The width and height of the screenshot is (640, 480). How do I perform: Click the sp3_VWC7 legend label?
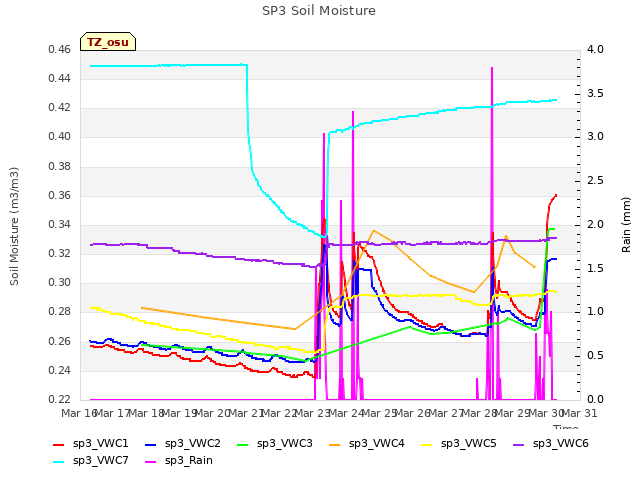pos(100,460)
